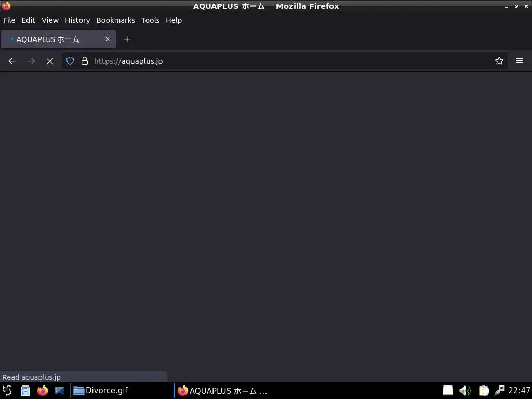Minimize the Firefox window

[506, 6]
